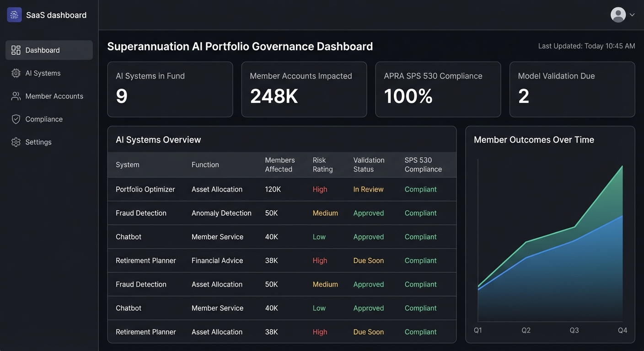Click the user avatar in top bar
644x351 pixels.
point(617,14)
